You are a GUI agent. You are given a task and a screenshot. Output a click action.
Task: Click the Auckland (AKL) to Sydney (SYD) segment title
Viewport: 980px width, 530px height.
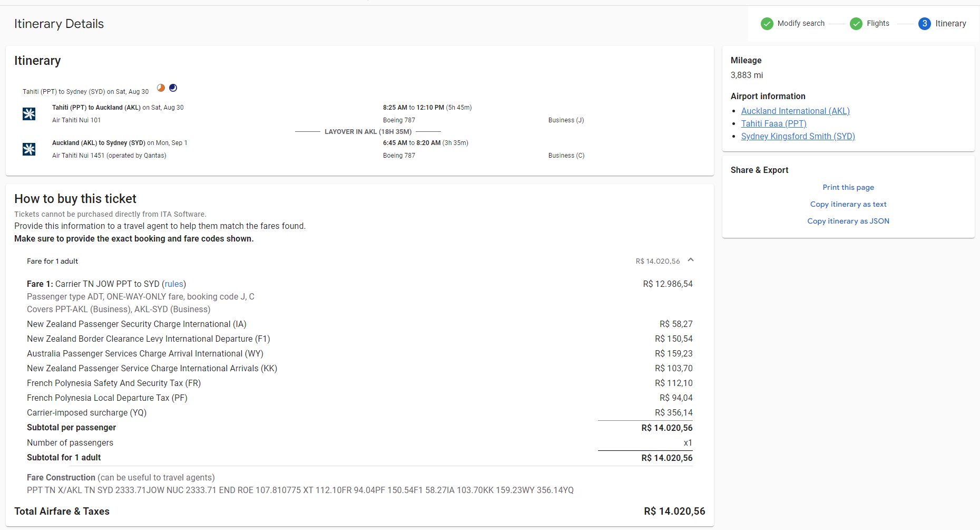coord(99,143)
